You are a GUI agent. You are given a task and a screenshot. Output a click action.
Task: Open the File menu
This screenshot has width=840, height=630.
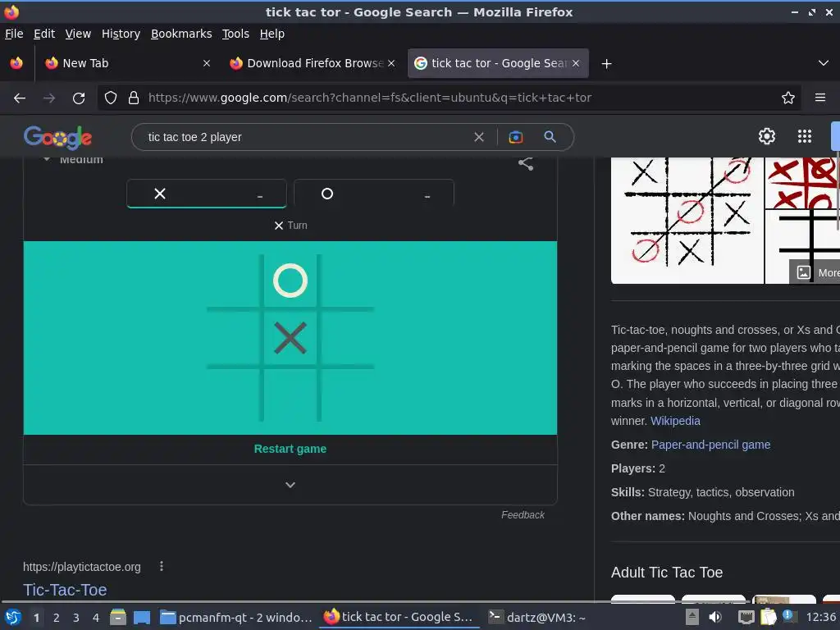[x=14, y=34]
